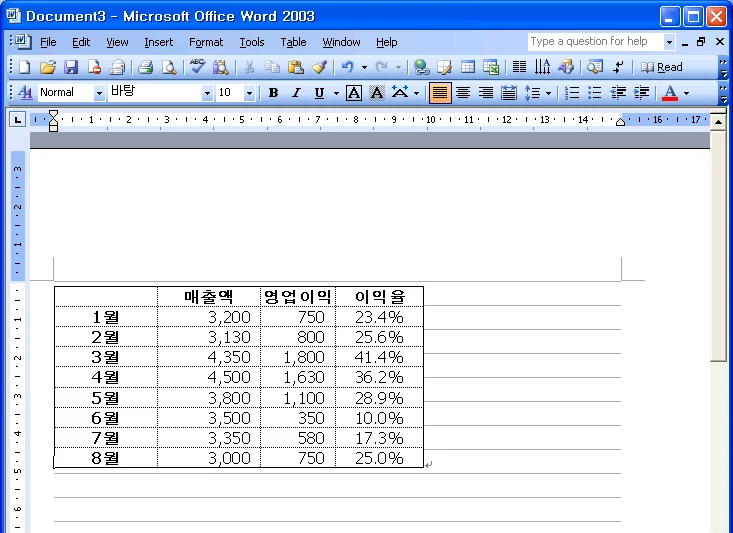Click the table cell containing 41.4%
733x533 pixels.
379,357
